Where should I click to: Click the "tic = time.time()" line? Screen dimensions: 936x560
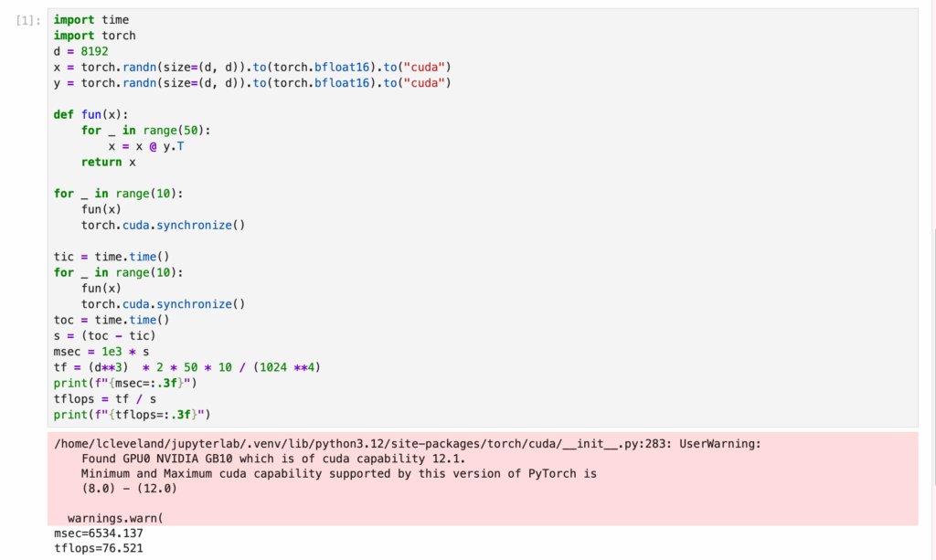[x=112, y=257]
